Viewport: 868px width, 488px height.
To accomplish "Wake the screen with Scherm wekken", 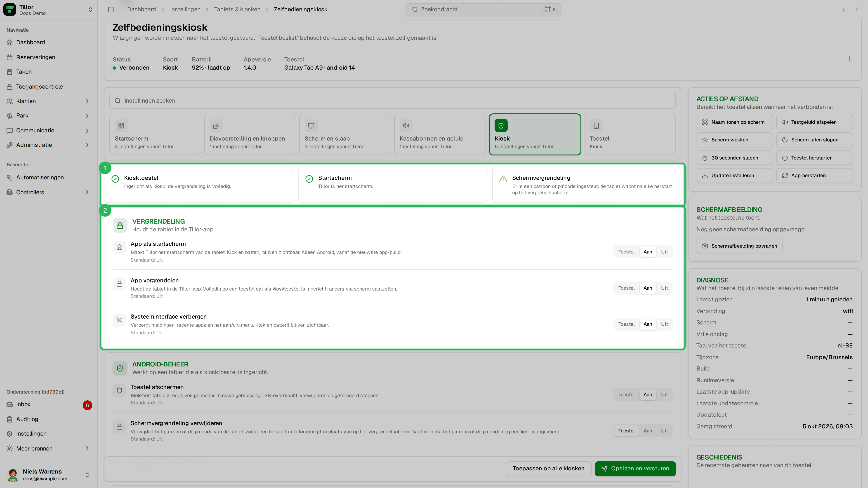I will click(735, 140).
